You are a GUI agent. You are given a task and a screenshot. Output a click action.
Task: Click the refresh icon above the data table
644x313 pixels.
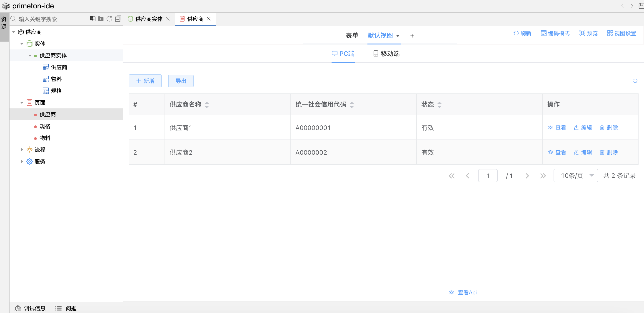[636, 81]
